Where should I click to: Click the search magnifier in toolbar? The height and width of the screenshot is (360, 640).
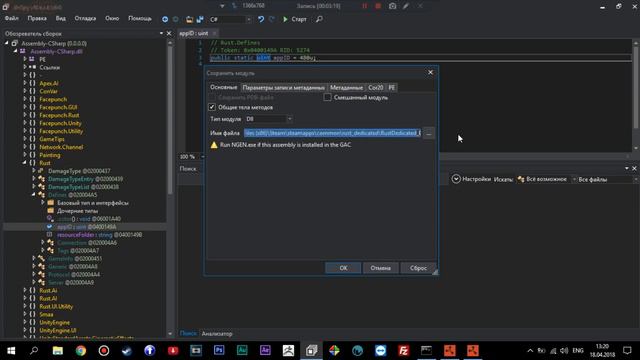tap(319, 19)
